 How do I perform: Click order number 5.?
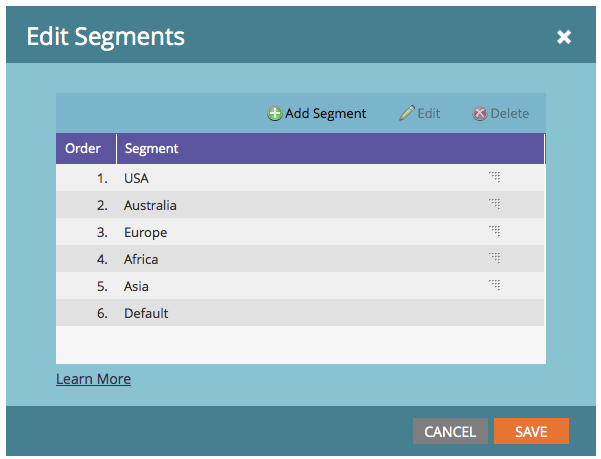pyautogui.click(x=102, y=286)
